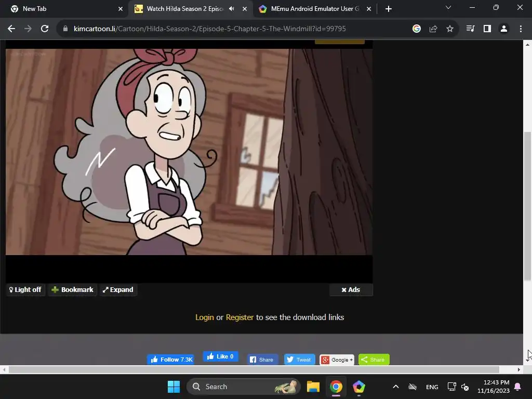The height and width of the screenshot is (399, 532).
Task: Open the Register link
Action: pyautogui.click(x=240, y=317)
